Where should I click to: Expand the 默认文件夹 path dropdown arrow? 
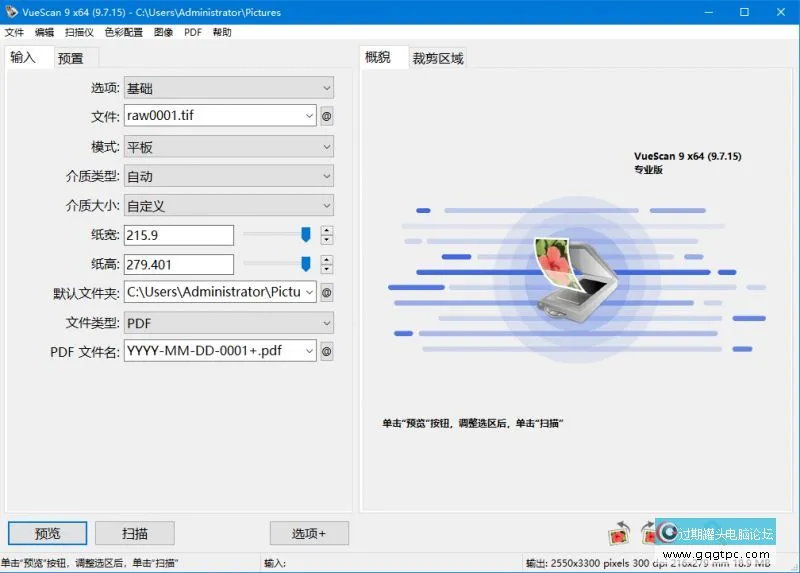[309, 292]
